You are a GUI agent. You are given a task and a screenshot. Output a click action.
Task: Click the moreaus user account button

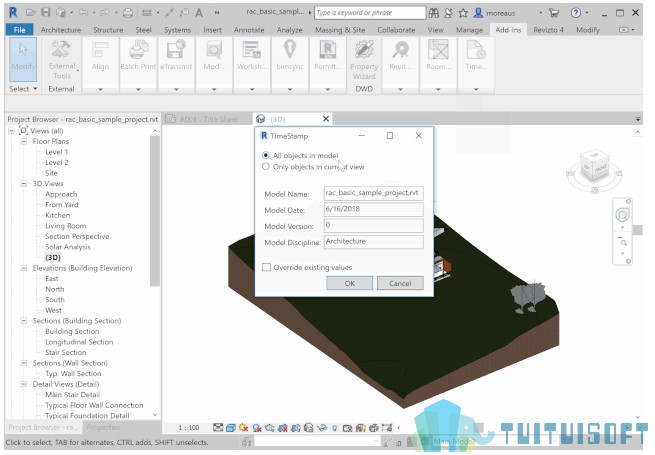tap(495, 13)
